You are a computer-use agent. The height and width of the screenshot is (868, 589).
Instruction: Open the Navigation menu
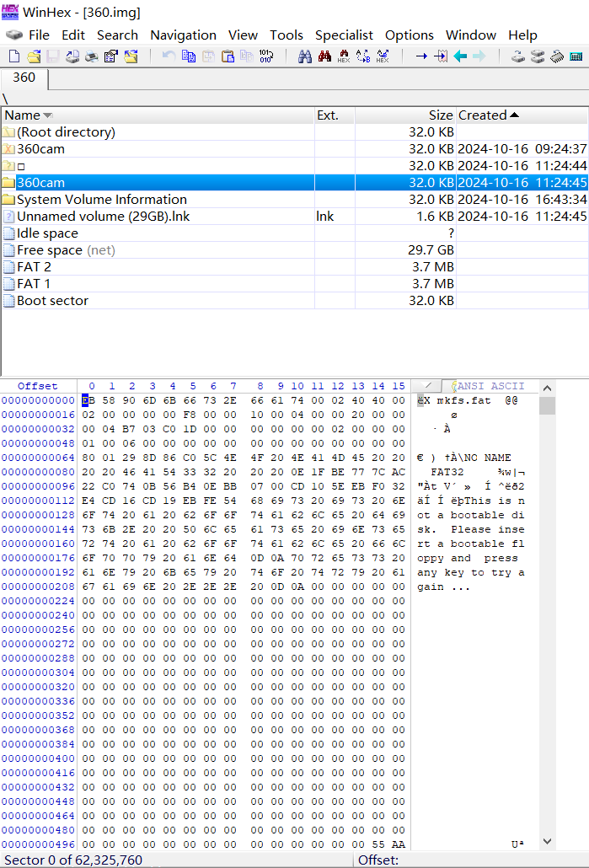pos(183,35)
